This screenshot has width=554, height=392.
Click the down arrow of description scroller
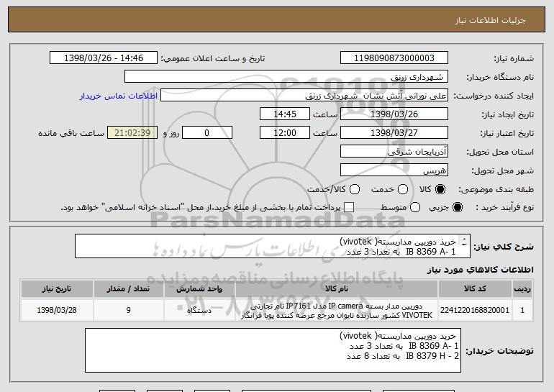464,243
